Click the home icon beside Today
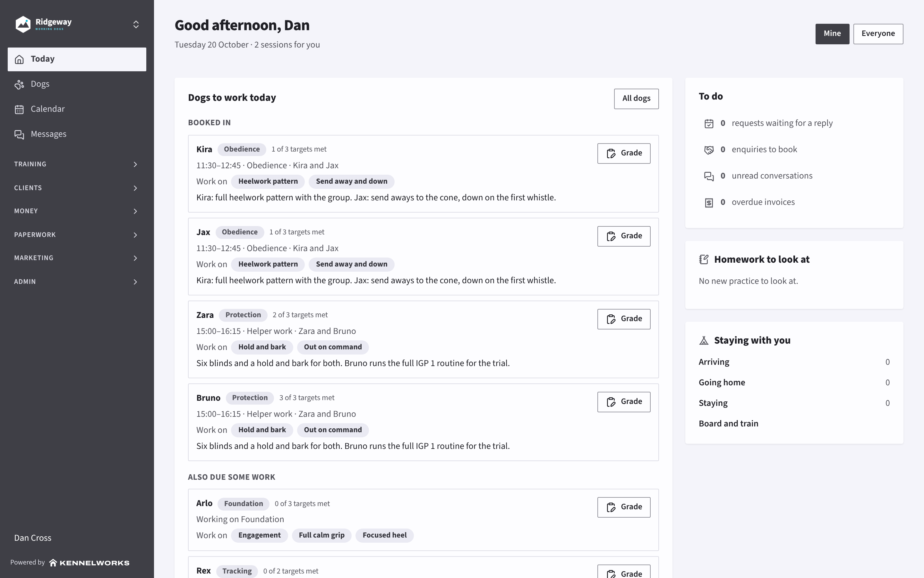The width and height of the screenshot is (924, 578). click(19, 59)
